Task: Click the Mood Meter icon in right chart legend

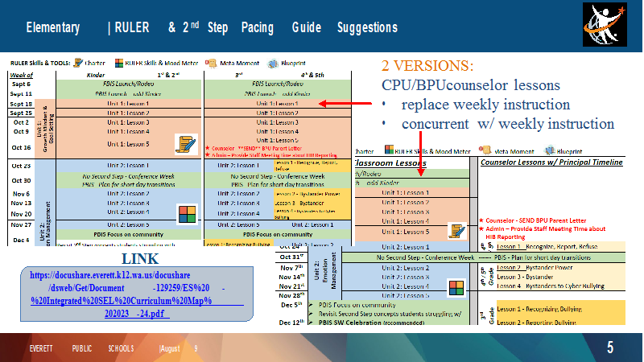Action: [x=389, y=150]
